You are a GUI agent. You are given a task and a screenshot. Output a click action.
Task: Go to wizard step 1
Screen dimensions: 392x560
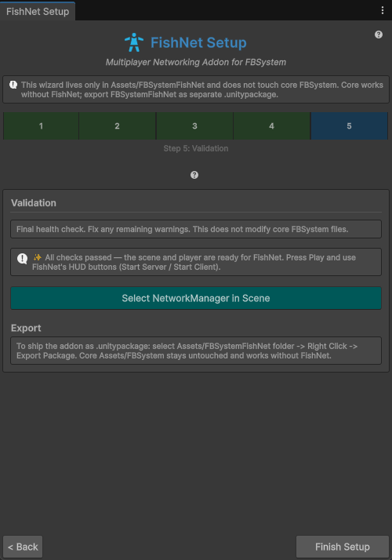41,125
